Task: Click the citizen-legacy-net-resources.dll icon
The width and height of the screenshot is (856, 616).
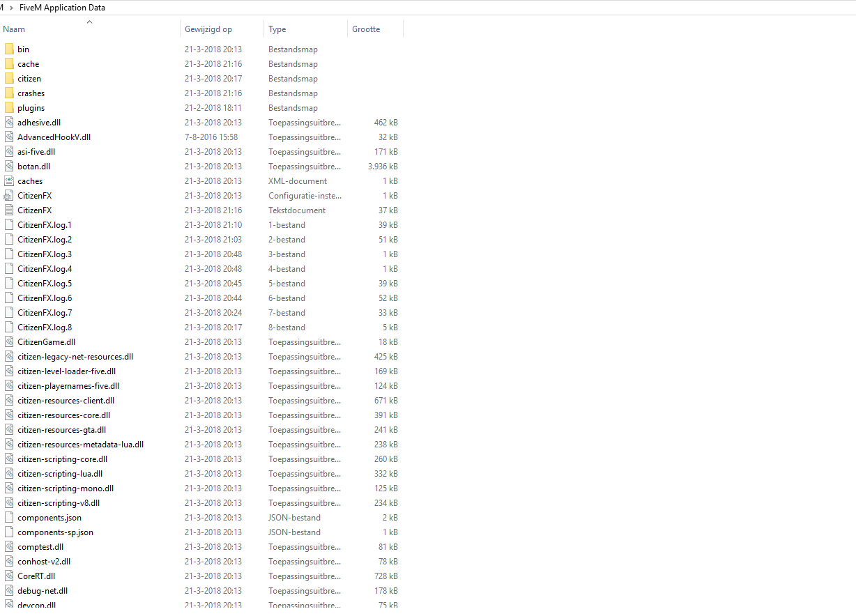Action: [9, 356]
